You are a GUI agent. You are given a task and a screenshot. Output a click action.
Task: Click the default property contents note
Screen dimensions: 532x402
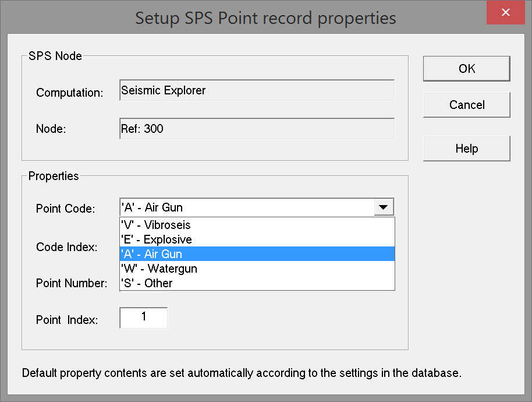pyautogui.click(x=242, y=373)
